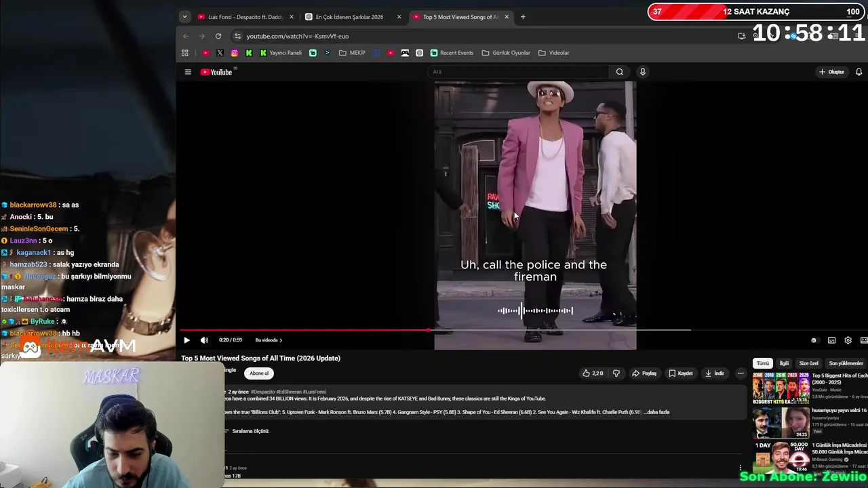Open the X (Twitter) bookmark
The image size is (868, 488).
[220, 53]
